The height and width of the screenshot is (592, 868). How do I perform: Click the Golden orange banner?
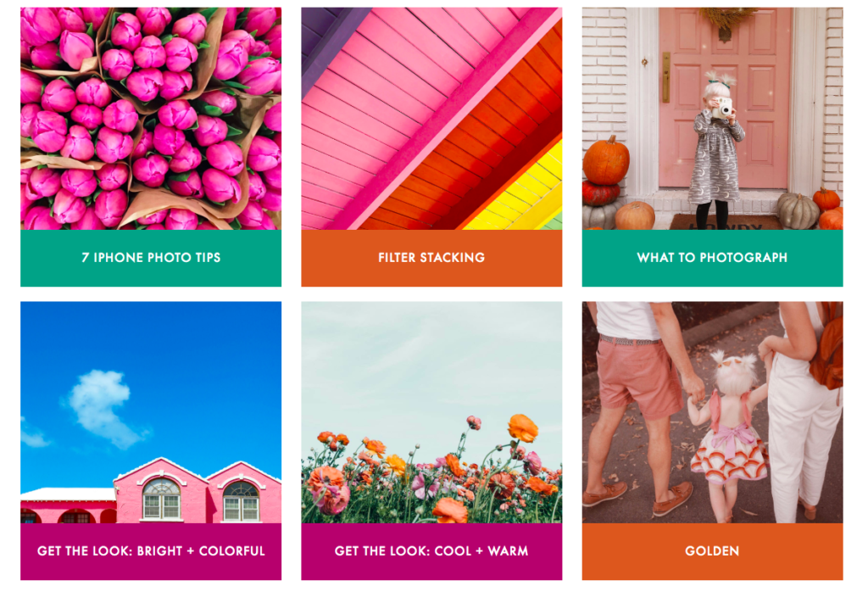pos(712,551)
